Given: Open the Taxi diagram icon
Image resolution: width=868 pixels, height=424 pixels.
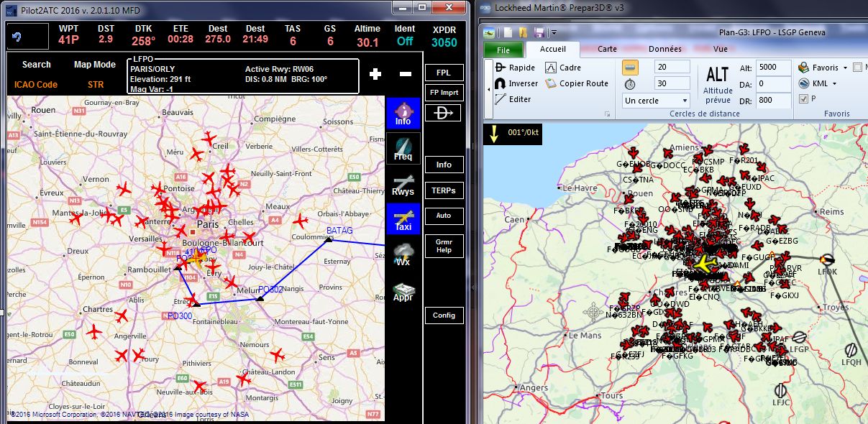Looking at the screenshot, I should click(x=403, y=219).
